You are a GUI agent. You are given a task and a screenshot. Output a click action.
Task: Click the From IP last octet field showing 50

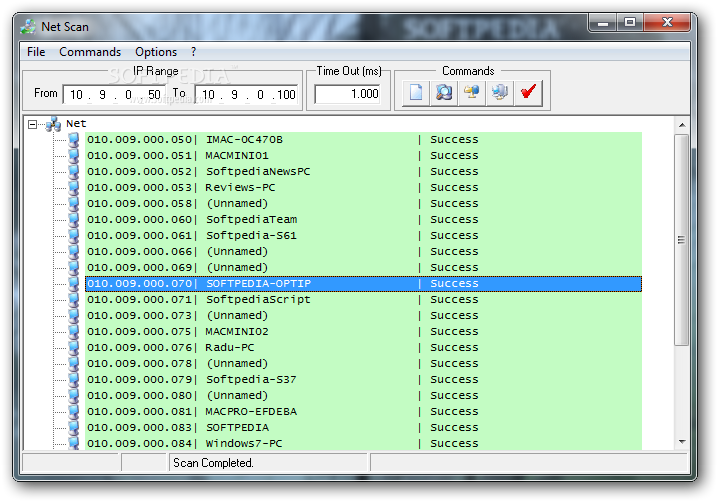click(154, 95)
